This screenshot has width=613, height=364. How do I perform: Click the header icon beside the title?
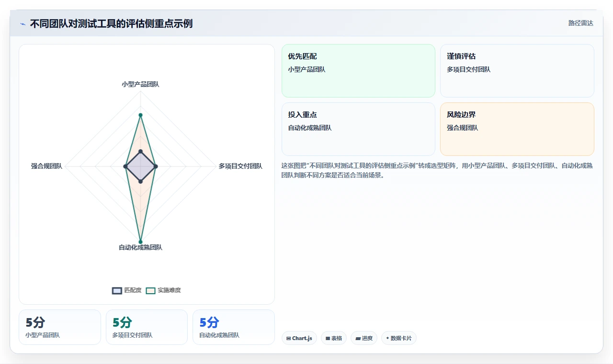tap(23, 24)
